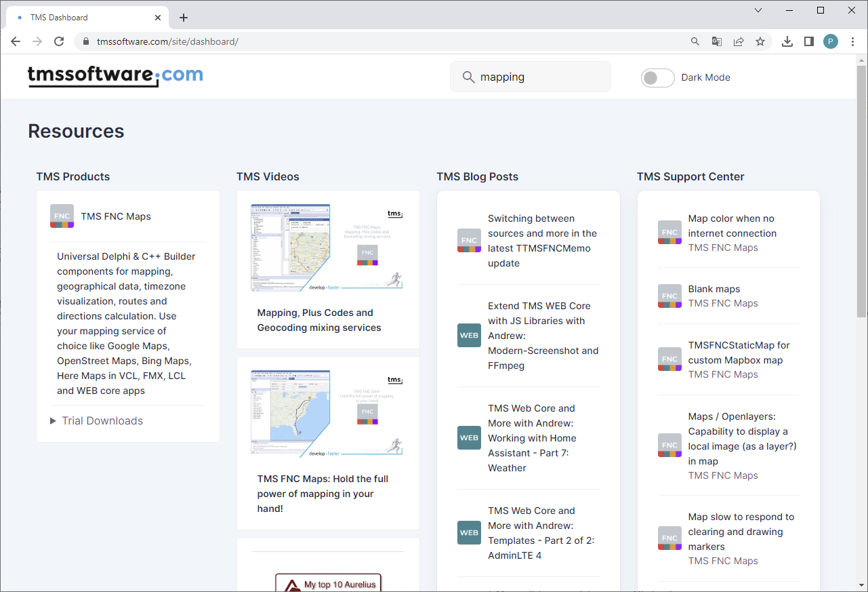Open Maps / Openlayers local image layer topic
Screen dimensions: 868x592
tap(742, 439)
